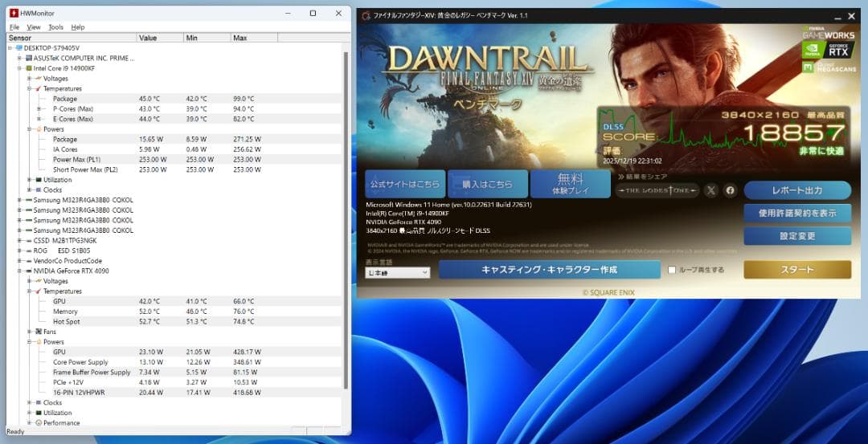The width and height of the screenshot is (868, 444).
Task: Select the ROG ESD S1B05 drive row
Action: (174, 251)
